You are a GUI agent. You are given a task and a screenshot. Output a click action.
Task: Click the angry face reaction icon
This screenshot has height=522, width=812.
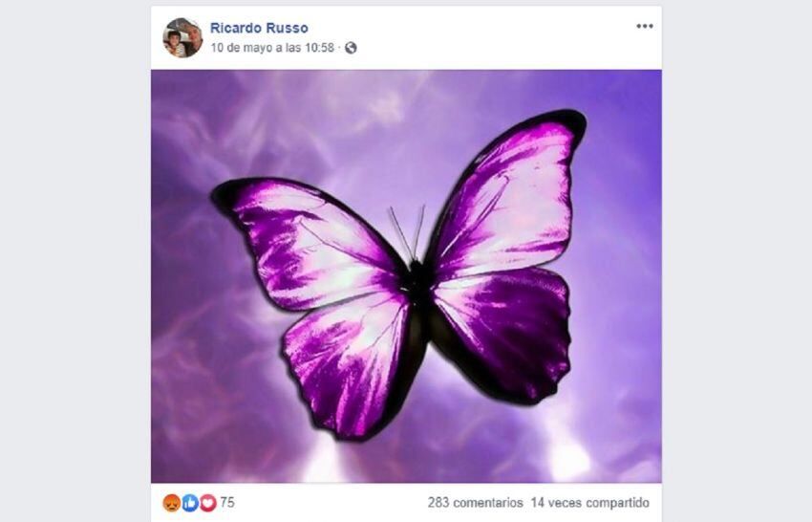(172, 502)
